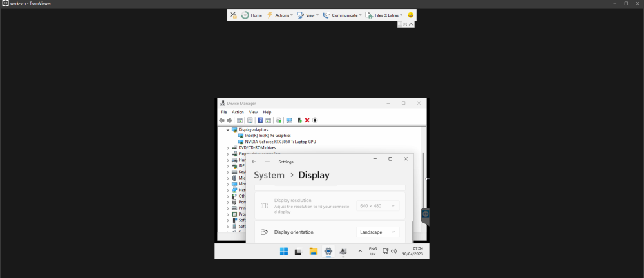
Task: Click the blue Help icon in Device Manager toolbar
Action: [x=260, y=120]
